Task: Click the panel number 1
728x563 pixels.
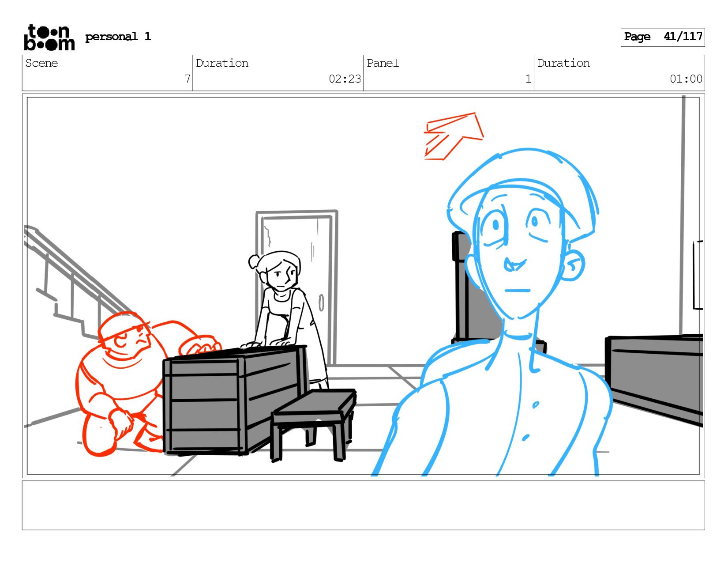Action: tap(528, 79)
